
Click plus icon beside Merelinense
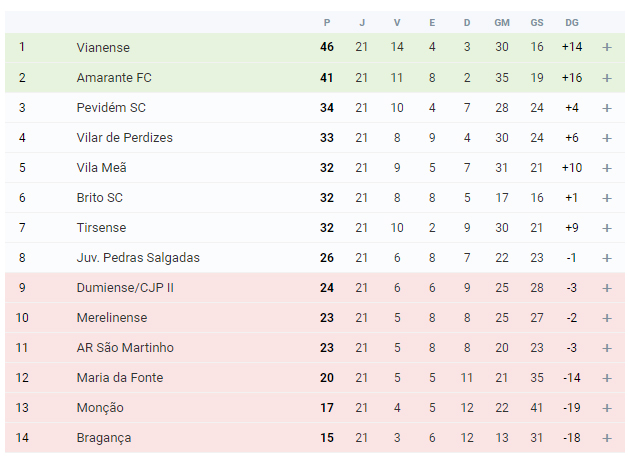(607, 318)
